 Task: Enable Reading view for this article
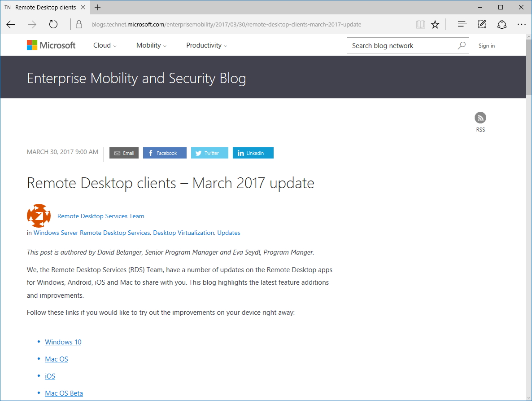click(420, 24)
